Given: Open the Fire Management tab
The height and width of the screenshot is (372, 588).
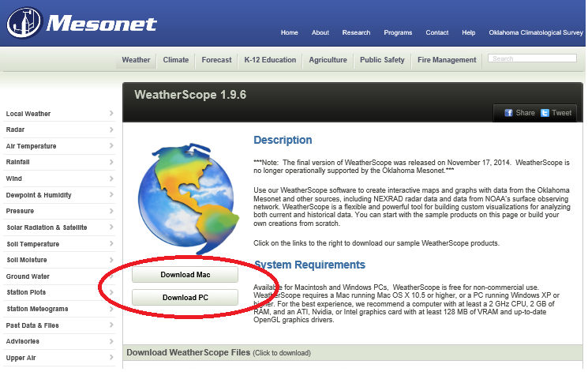Looking at the screenshot, I should pyautogui.click(x=447, y=60).
